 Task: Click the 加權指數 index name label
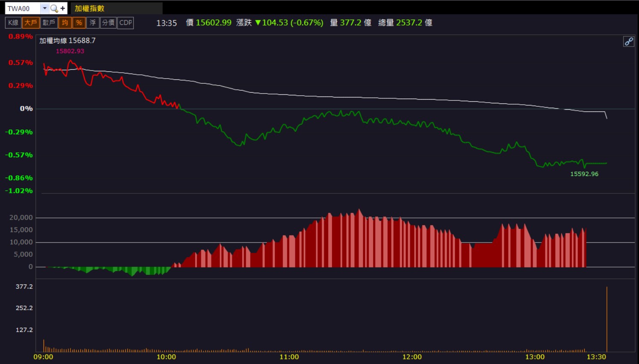click(x=89, y=9)
